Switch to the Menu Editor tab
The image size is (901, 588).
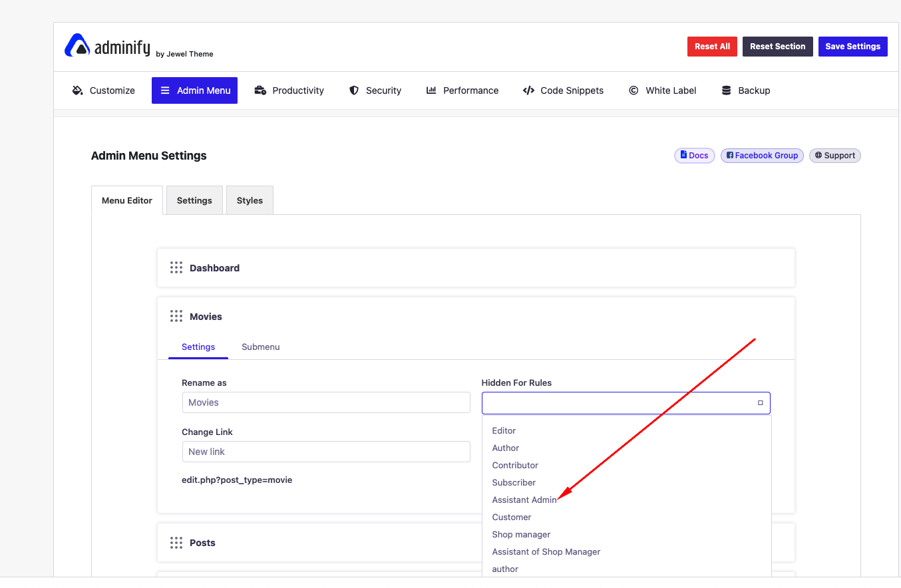[x=127, y=200]
